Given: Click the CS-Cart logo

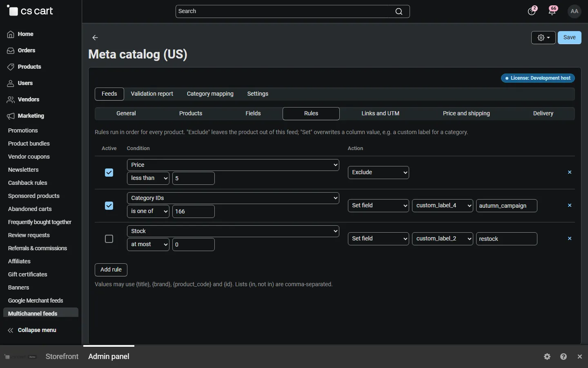Looking at the screenshot, I should tap(30, 11).
